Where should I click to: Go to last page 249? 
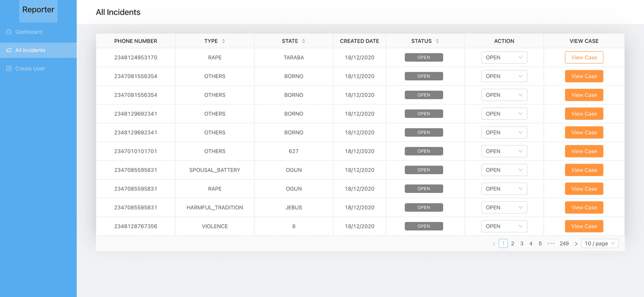[x=564, y=244]
